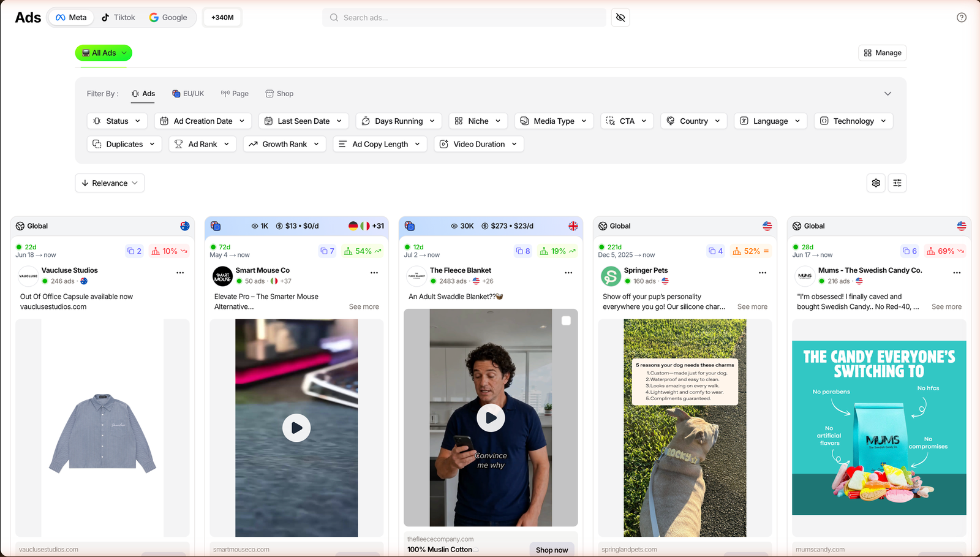The image size is (980, 557).
Task: Open the Country filter dropdown
Action: (694, 121)
